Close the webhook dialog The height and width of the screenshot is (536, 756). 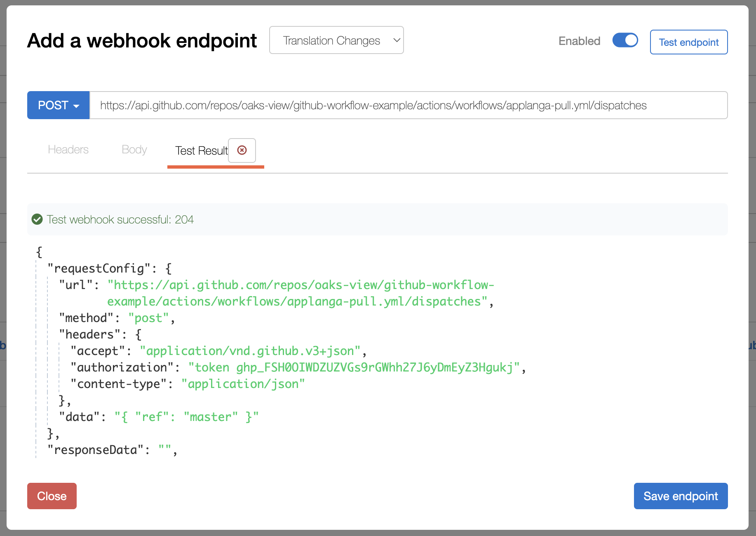[52, 496]
